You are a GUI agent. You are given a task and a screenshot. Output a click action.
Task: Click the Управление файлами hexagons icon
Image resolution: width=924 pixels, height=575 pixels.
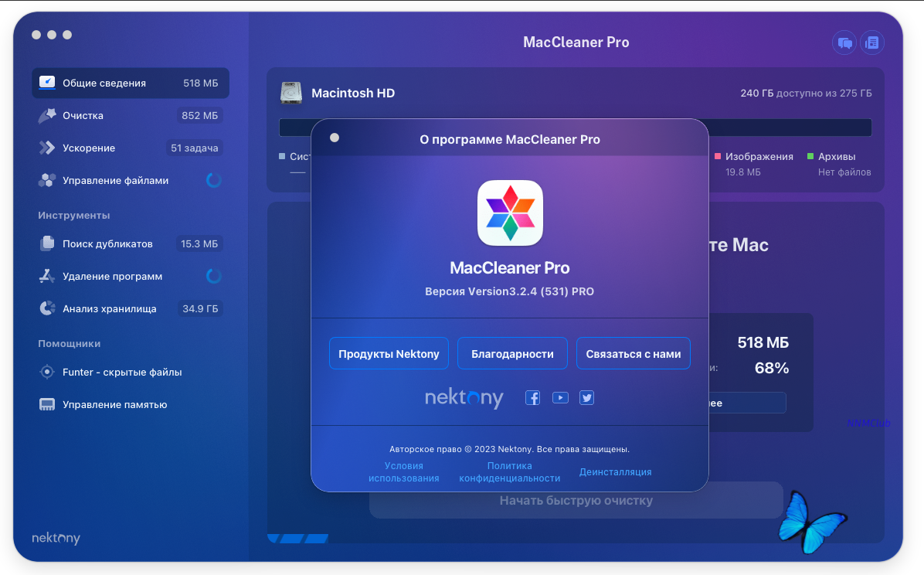pyautogui.click(x=47, y=181)
